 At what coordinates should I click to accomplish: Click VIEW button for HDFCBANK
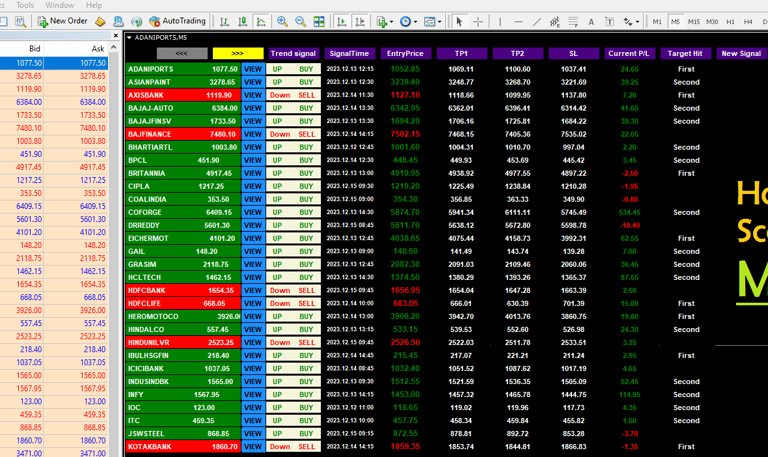tap(253, 290)
